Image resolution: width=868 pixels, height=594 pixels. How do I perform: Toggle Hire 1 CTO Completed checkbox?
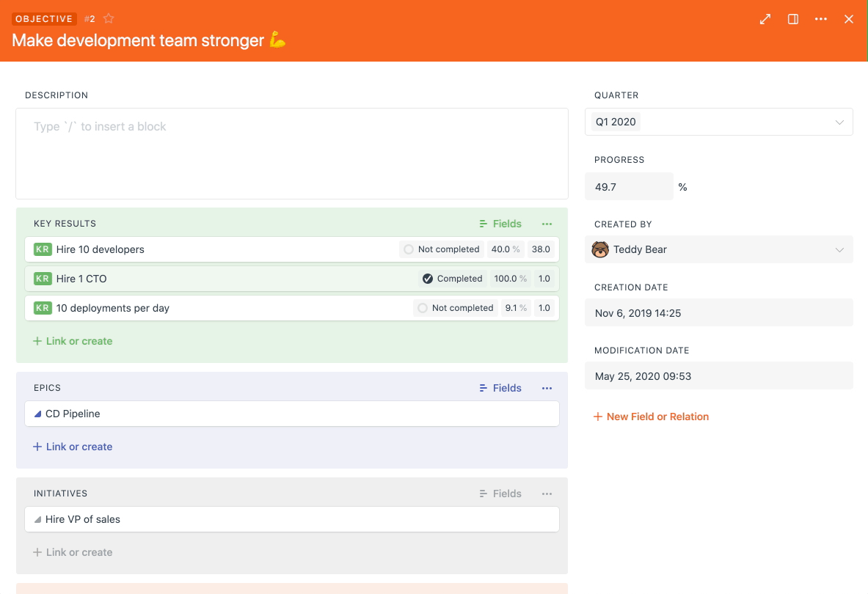tap(428, 279)
